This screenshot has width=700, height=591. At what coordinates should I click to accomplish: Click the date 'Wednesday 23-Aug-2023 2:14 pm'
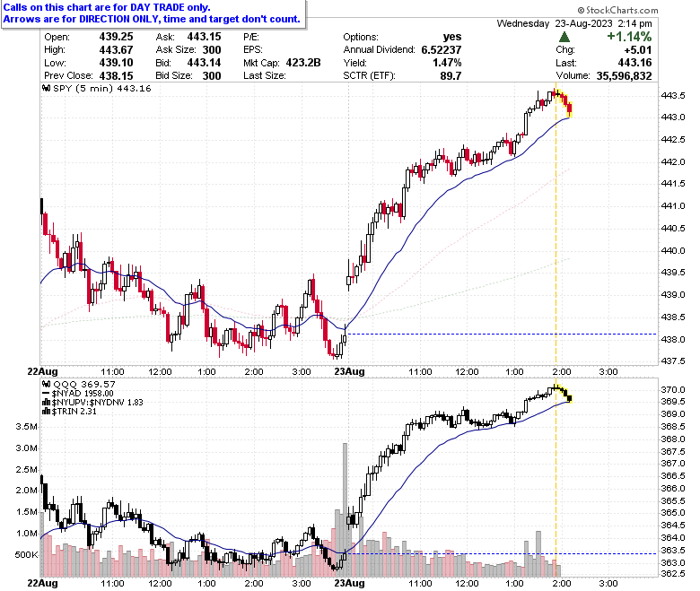574,23
